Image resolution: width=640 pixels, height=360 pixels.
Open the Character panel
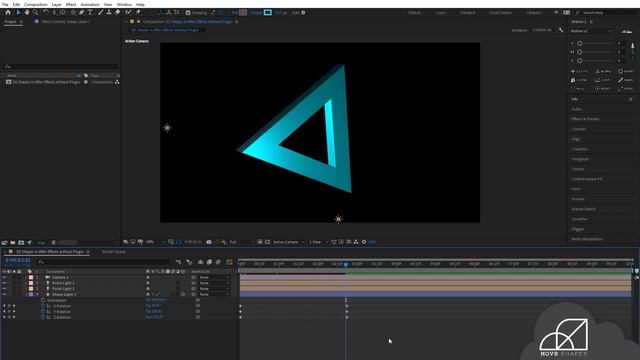pyautogui.click(x=580, y=149)
